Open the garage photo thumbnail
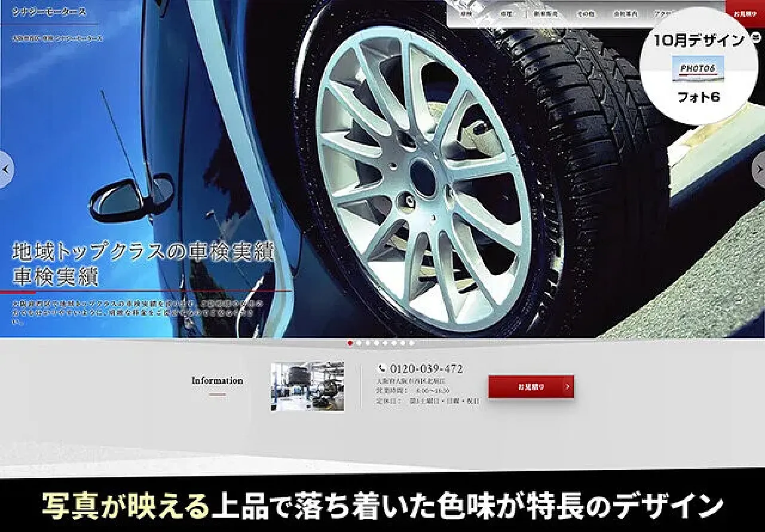Image resolution: width=765 pixels, height=532 pixels. 308,387
